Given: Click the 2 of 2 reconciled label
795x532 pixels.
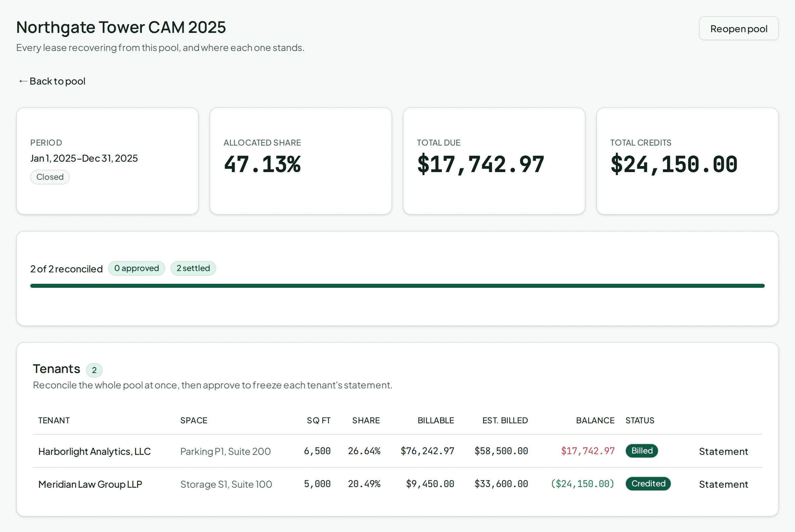Looking at the screenshot, I should point(66,269).
